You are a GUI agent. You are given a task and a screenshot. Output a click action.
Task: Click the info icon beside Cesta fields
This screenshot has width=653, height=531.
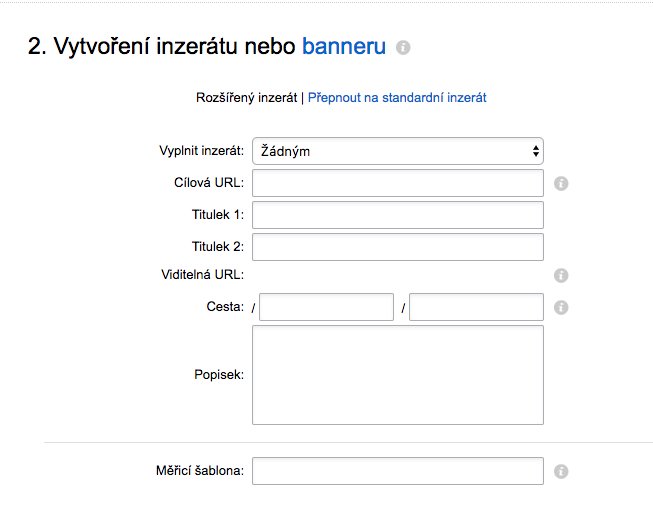[561, 307]
